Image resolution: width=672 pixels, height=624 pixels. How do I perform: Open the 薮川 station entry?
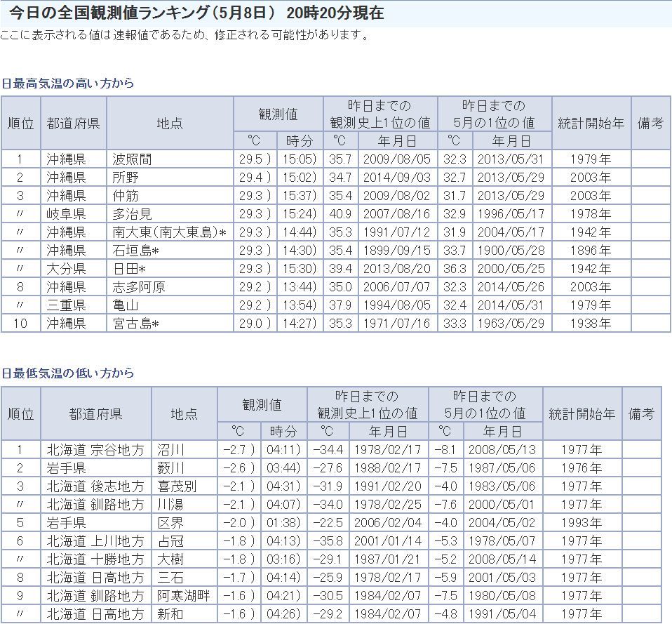point(170,468)
